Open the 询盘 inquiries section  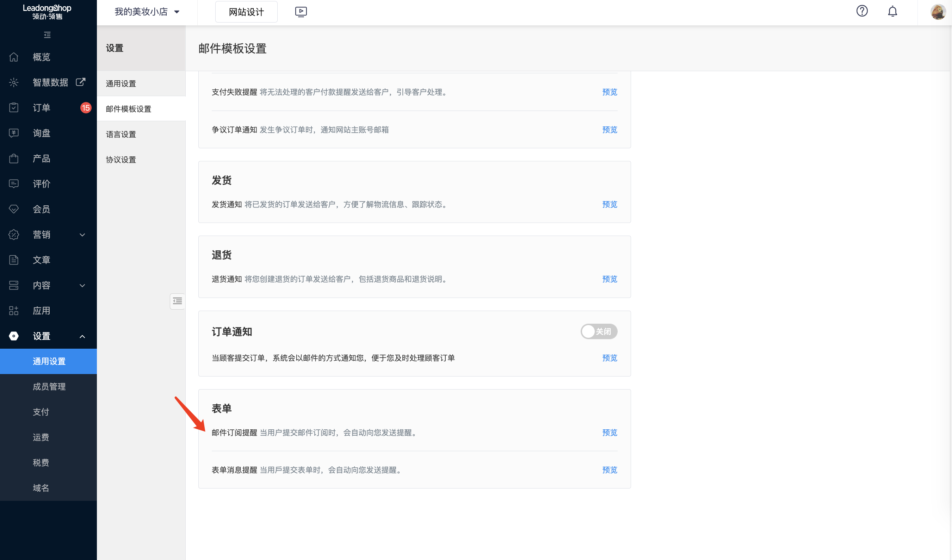pos(42,133)
